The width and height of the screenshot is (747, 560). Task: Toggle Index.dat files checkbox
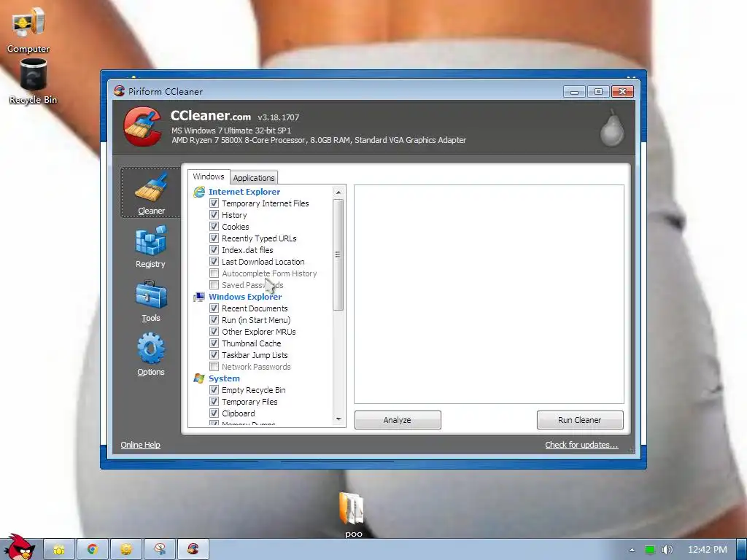coord(214,250)
